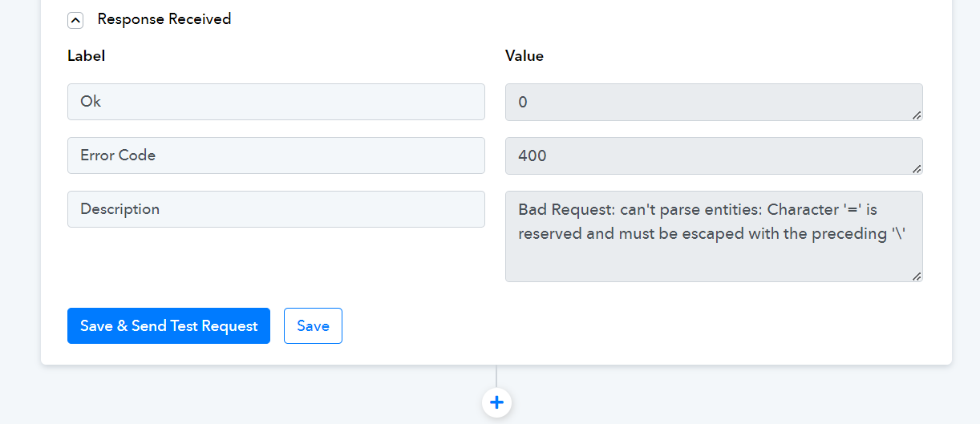The width and height of the screenshot is (980, 424).
Task: Click the Value column header
Action: coord(524,56)
